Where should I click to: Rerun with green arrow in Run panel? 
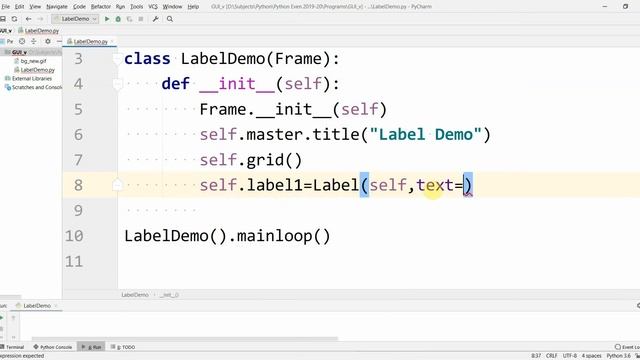(2, 318)
